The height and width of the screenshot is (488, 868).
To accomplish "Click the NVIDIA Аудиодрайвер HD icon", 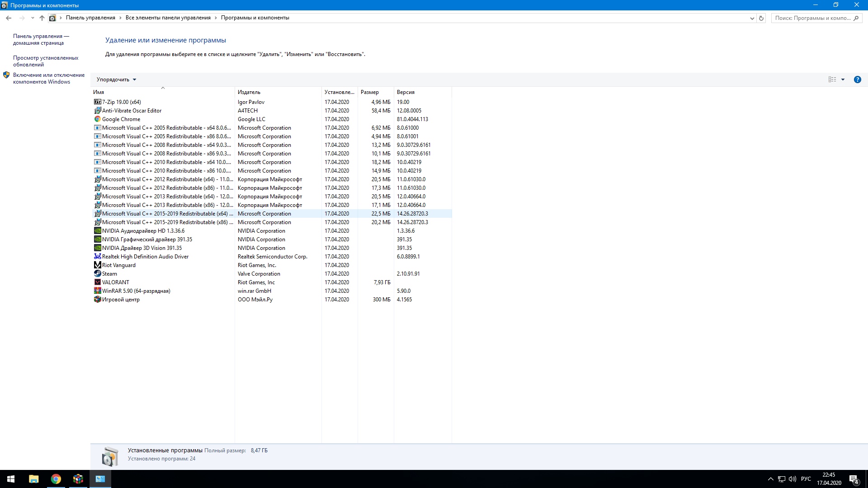I will coord(97,231).
